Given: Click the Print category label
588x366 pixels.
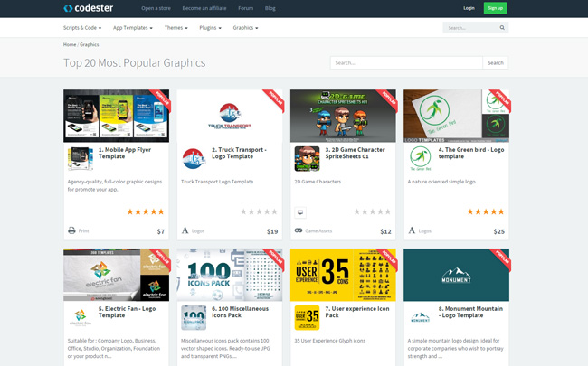Looking at the screenshot, I should 83,230.
